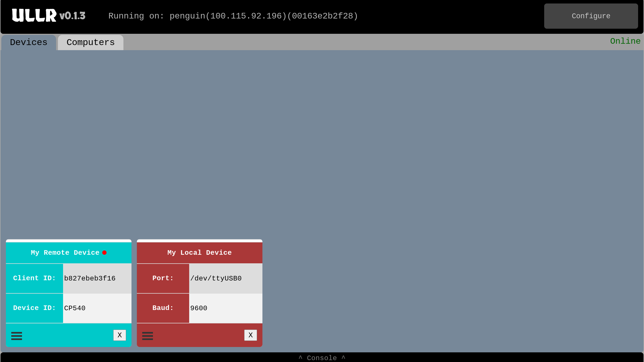Click the Online status text

(x=625, y=41)
